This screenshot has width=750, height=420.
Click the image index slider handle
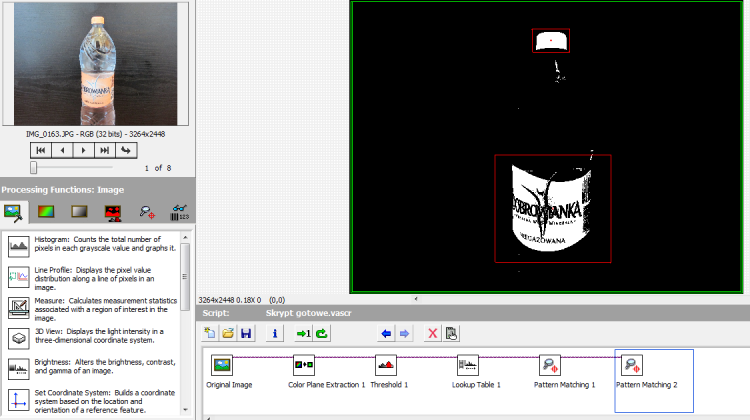tap(33, 167)
